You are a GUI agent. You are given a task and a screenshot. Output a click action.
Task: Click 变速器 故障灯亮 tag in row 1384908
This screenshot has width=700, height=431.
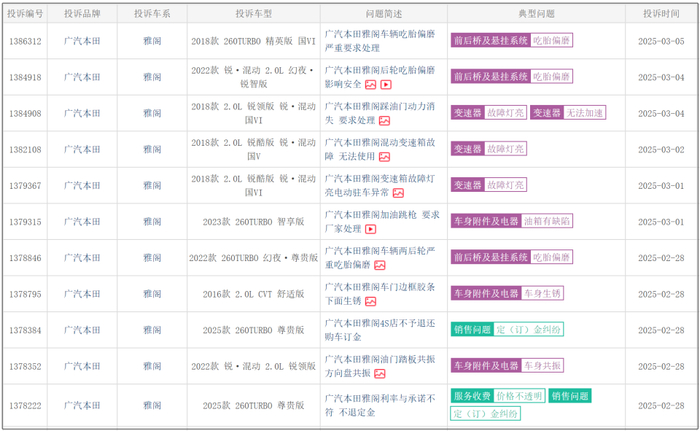(489, 113)
